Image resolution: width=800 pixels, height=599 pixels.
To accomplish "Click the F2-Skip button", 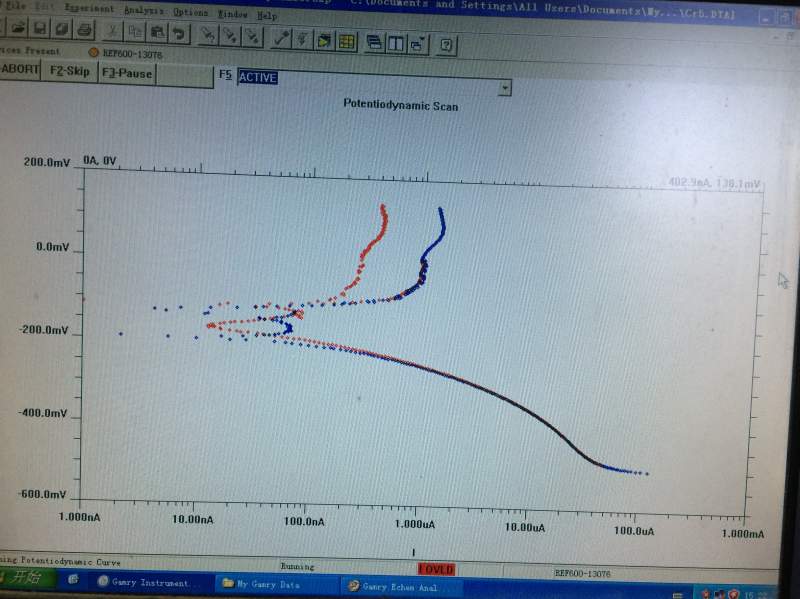I will pyautogui.click(x=69, y=71).
